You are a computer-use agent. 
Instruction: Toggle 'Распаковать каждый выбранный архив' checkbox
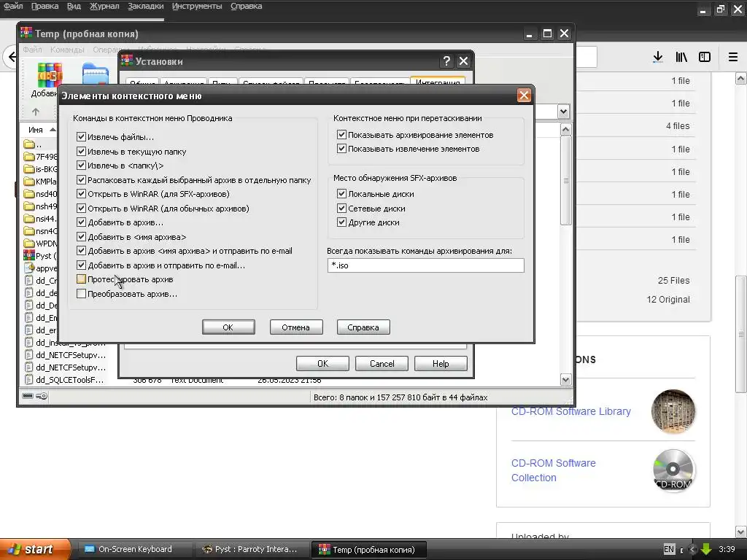[x=81, y=180]
